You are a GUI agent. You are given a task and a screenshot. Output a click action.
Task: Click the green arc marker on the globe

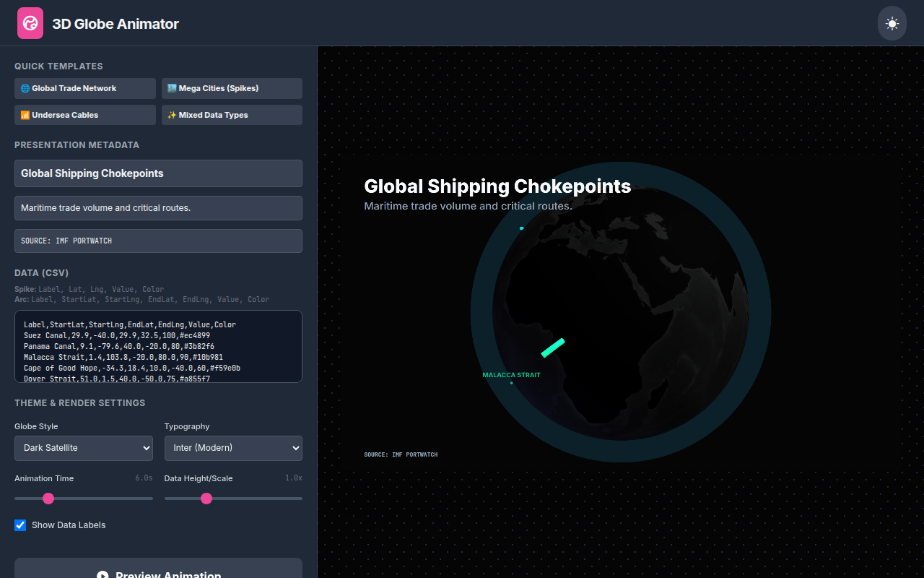click(553, 348)
